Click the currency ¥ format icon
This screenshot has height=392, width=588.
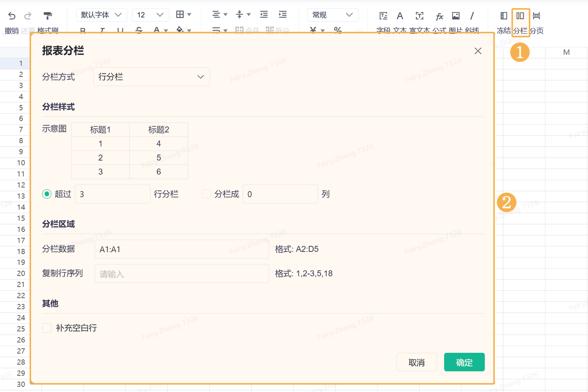313,30
